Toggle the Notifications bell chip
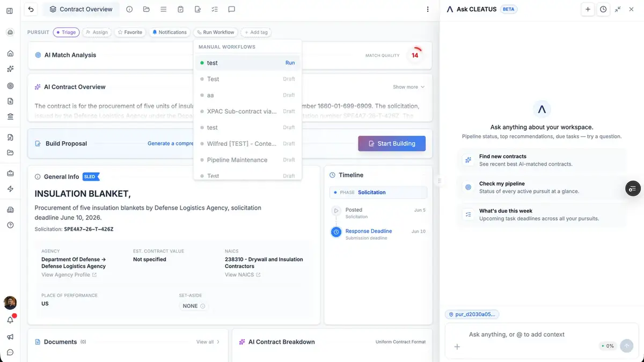Viewport: 644px width, 362px height. tap(170, 32)
